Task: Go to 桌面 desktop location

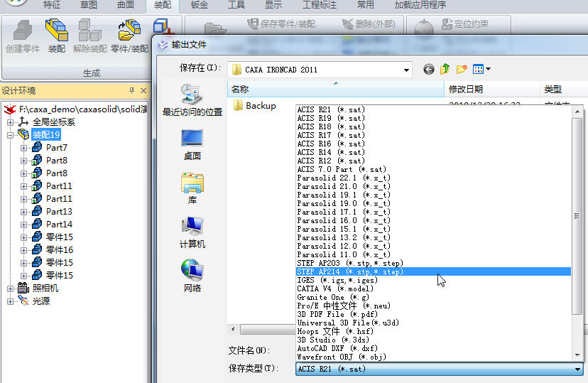Action: pyautogui.click(x=192, y=145)
